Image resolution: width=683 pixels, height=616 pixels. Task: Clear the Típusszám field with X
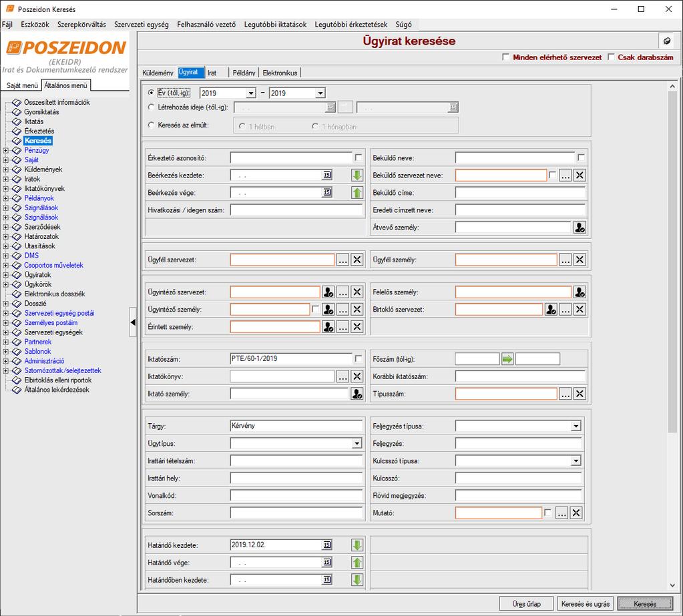[580, 394]
